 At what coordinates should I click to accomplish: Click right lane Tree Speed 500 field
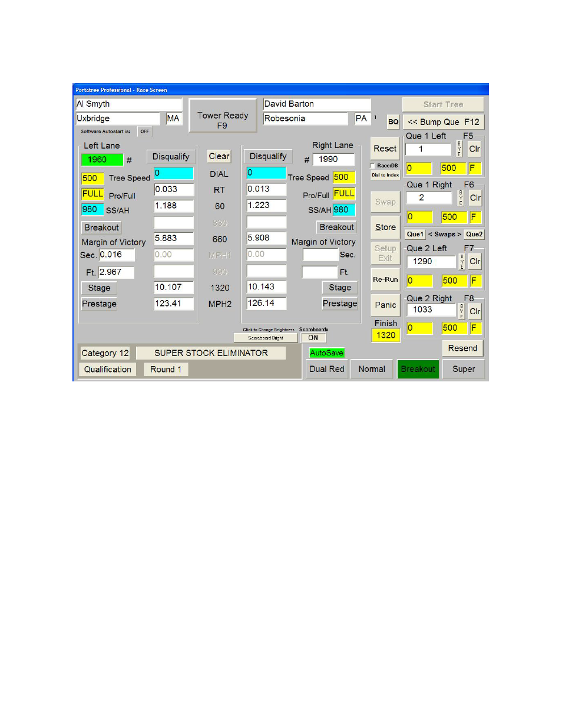point(344,177)
